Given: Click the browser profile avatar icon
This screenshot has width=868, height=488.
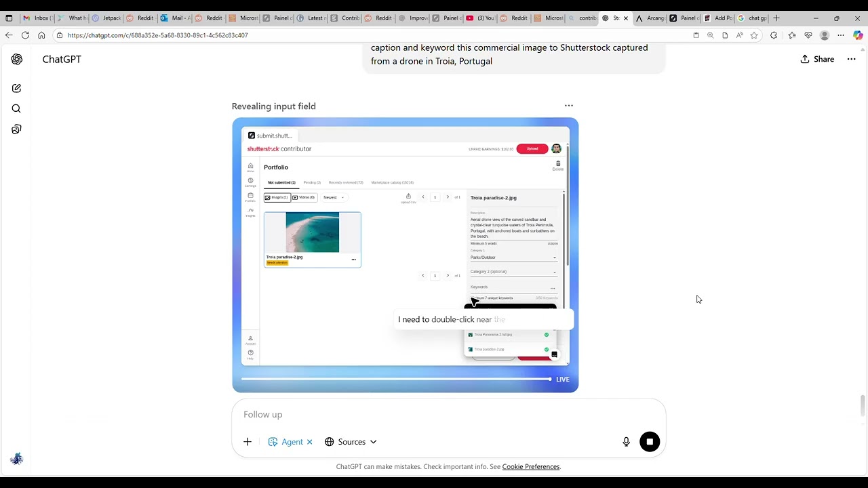Looking at the screenshot, I should click(825, 35).
